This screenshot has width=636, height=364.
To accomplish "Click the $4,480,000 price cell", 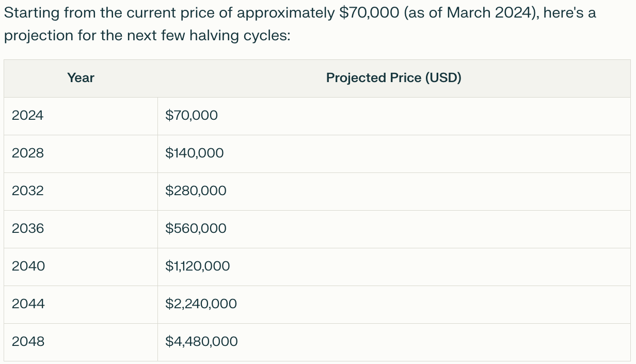I will tap(394, 342).
